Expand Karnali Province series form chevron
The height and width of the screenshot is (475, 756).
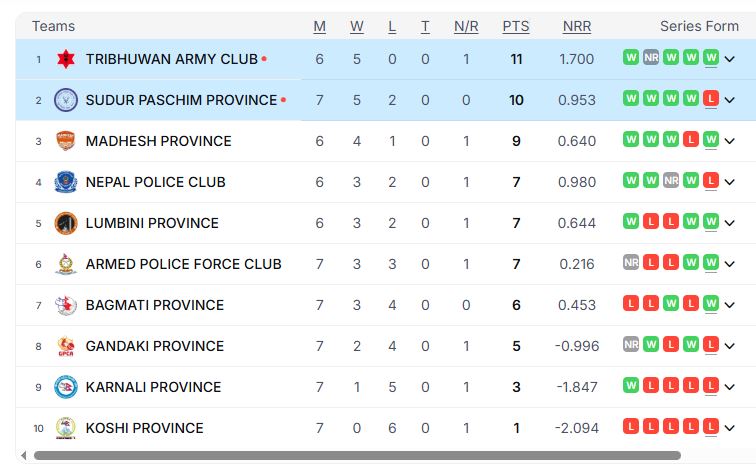(x=729, y=387)
